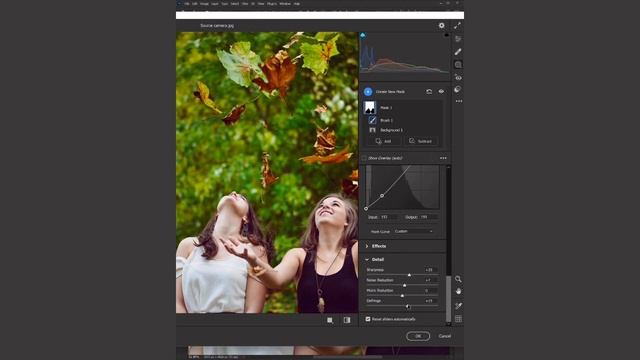This screenshot has width=640, height=360.
Task: Select the Hand pan tool
Action: (x=458, y=291)
